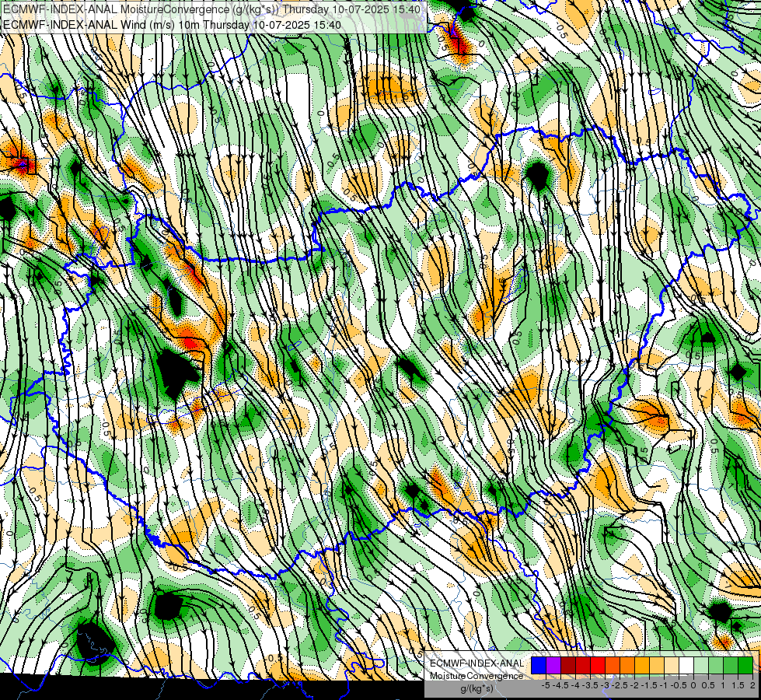This screenshot has height=700, width=761.
Task: Select the swatch between -4.5 and -4
Action: [568, 665]
